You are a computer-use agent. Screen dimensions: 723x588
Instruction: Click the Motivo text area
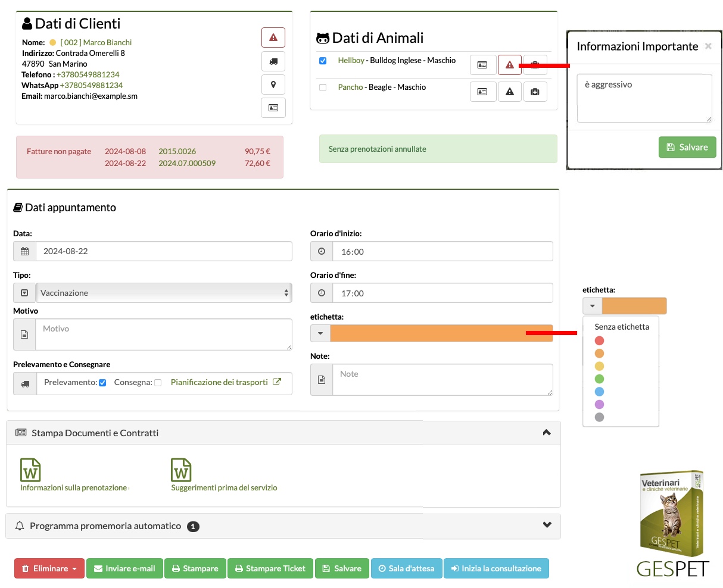click(x=164, y=334)
